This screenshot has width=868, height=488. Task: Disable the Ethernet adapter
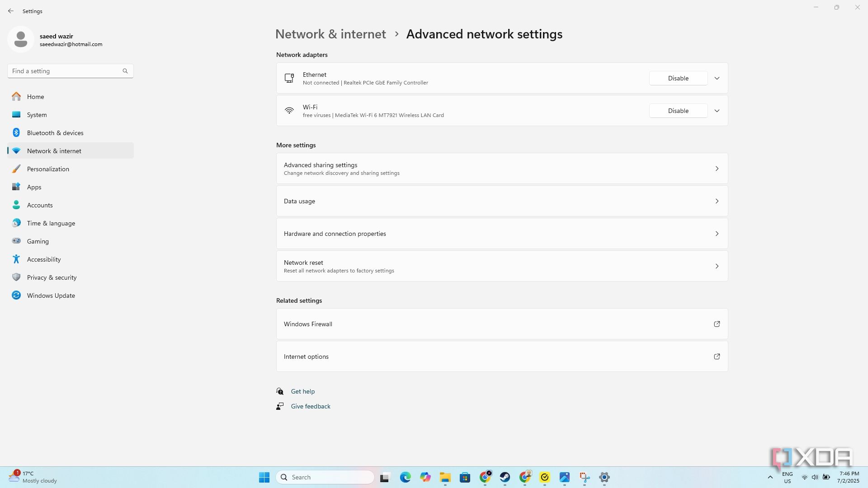tap(678, 78)
